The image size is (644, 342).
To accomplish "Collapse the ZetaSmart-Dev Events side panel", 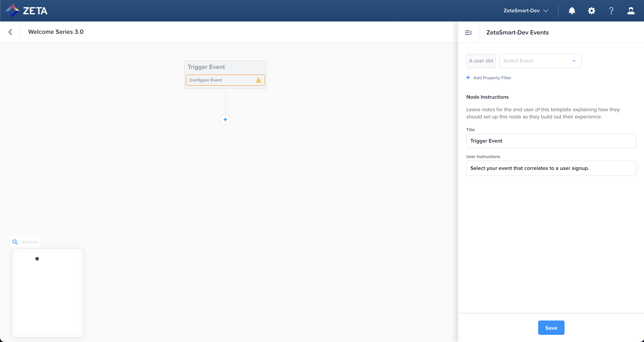I will click(468, 32).
